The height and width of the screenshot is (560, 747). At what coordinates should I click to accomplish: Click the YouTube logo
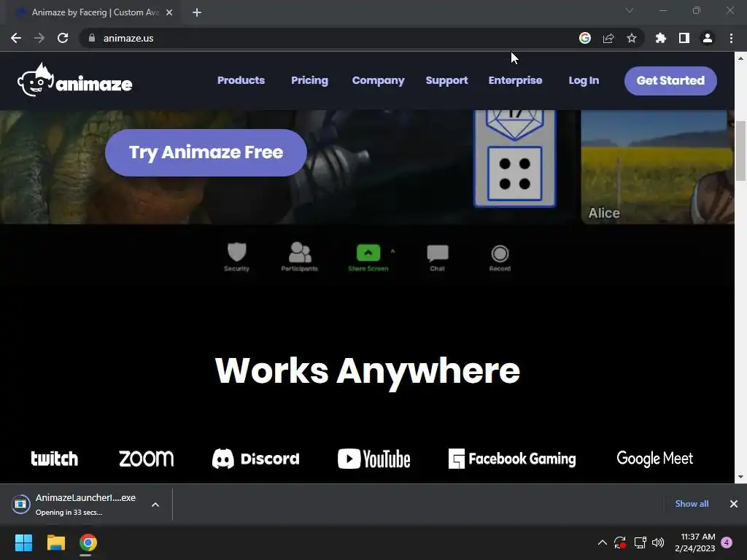[x=374, y=459]
